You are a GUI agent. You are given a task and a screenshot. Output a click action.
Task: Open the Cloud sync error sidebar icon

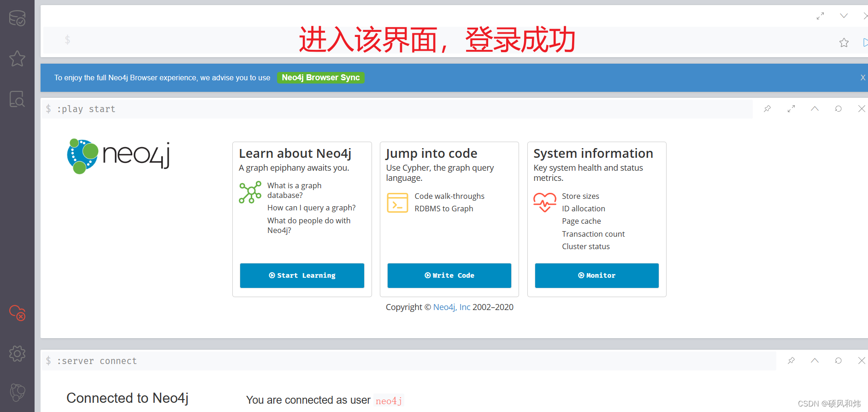pyautogui.click(x=18, y=313)
